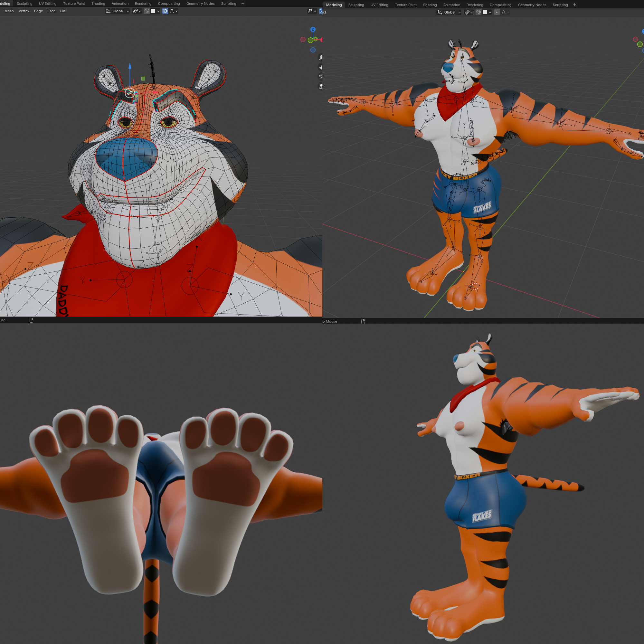Open the Edge menu

pos(38,11)
